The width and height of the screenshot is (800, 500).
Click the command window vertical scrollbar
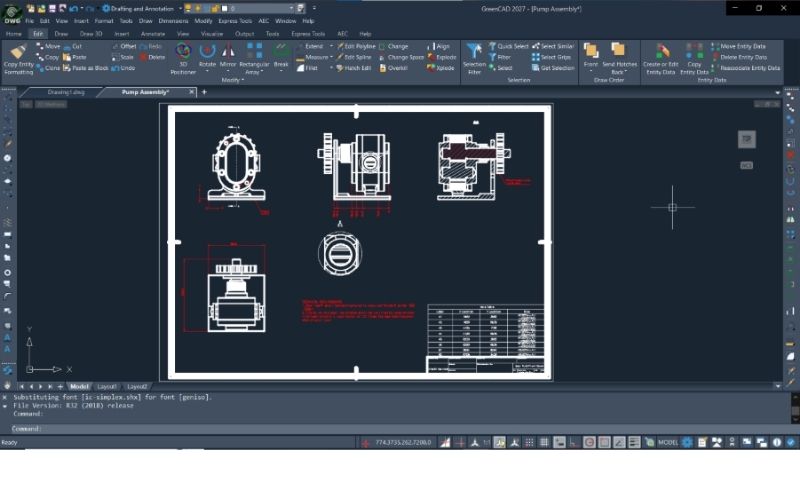pyautogui.click(x=795, y=409)
